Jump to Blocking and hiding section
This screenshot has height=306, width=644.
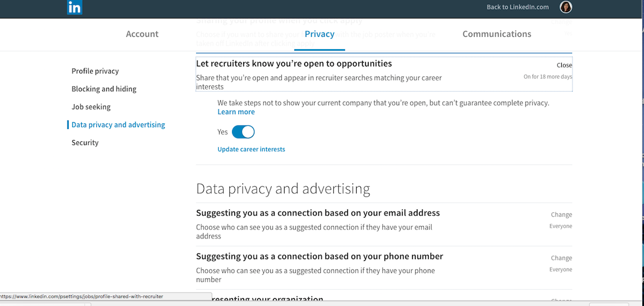[x=104, y=89]
